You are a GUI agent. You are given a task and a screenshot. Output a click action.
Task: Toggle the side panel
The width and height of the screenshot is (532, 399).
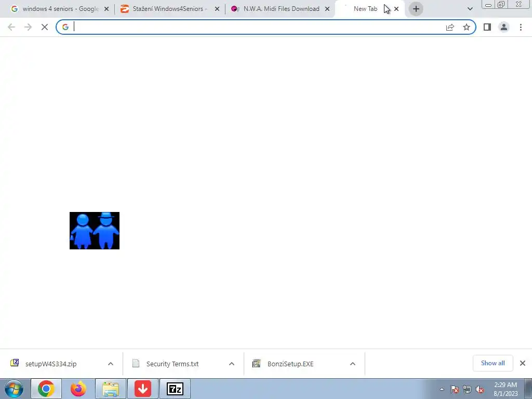pos(487,27)
